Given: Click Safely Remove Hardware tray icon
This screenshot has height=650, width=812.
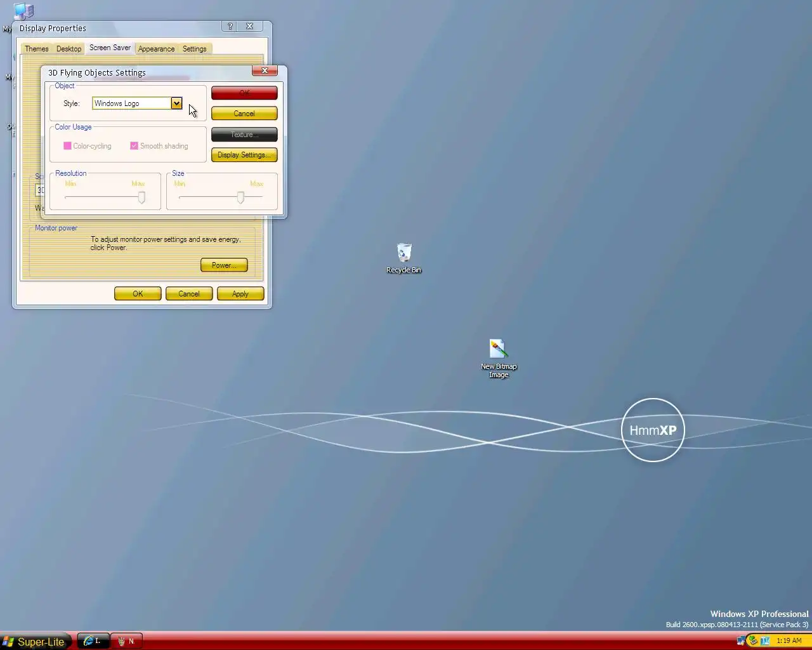Looking at the screenshot, I should [753, 640].
